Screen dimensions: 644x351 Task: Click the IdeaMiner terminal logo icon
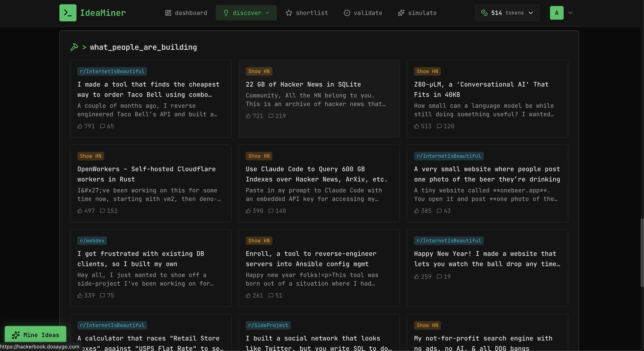68,13
